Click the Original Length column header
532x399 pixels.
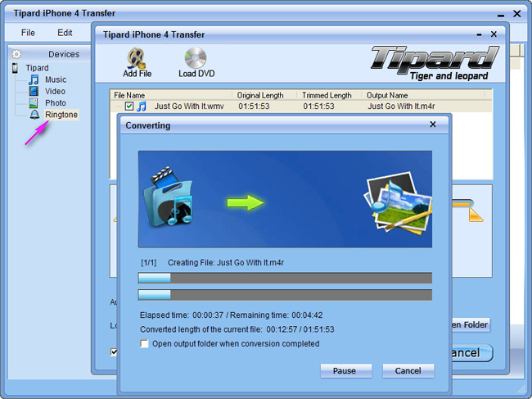click(264, 95)
